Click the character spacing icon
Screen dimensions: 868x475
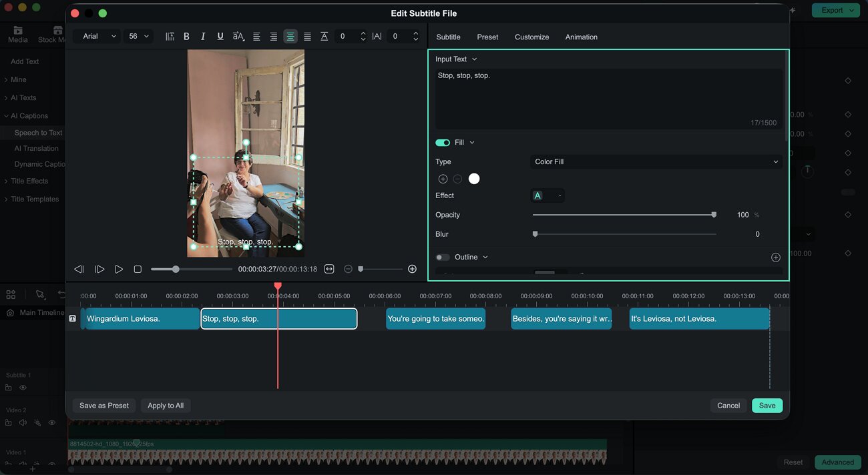click(377, 37)
